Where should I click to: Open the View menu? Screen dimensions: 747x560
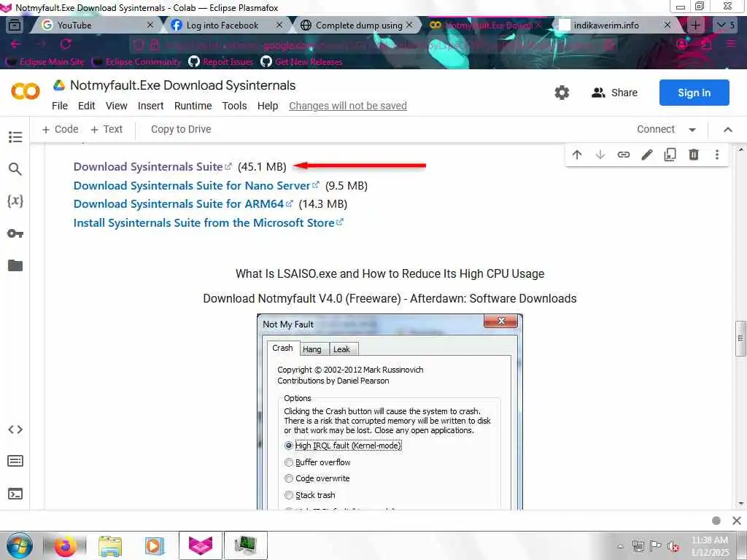[x=116, y=106]
